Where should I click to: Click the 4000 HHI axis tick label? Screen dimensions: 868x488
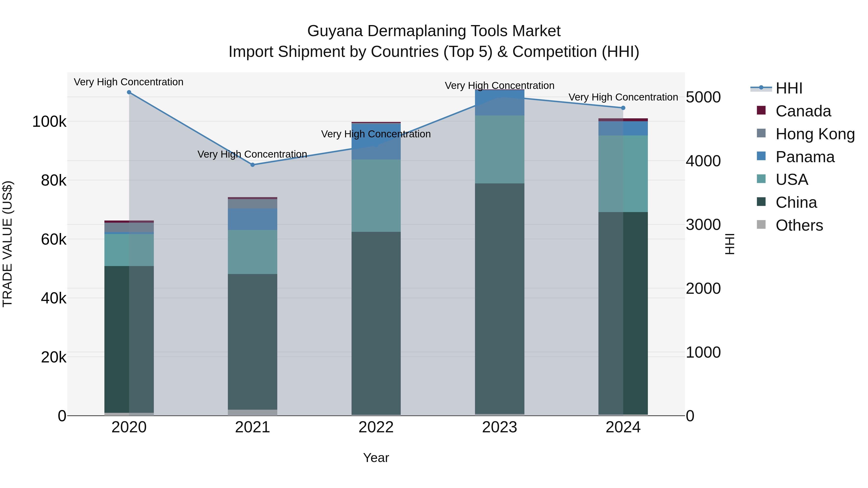703,161
